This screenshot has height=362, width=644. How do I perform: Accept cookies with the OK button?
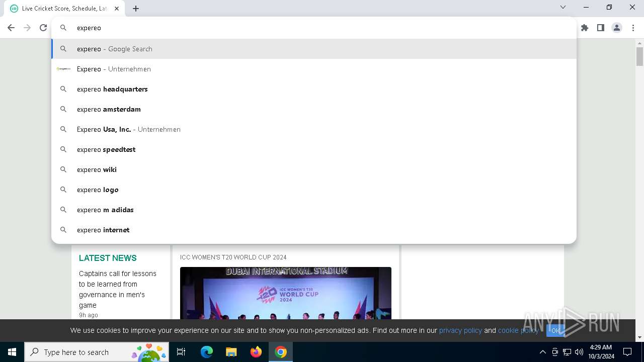[555, 330]
